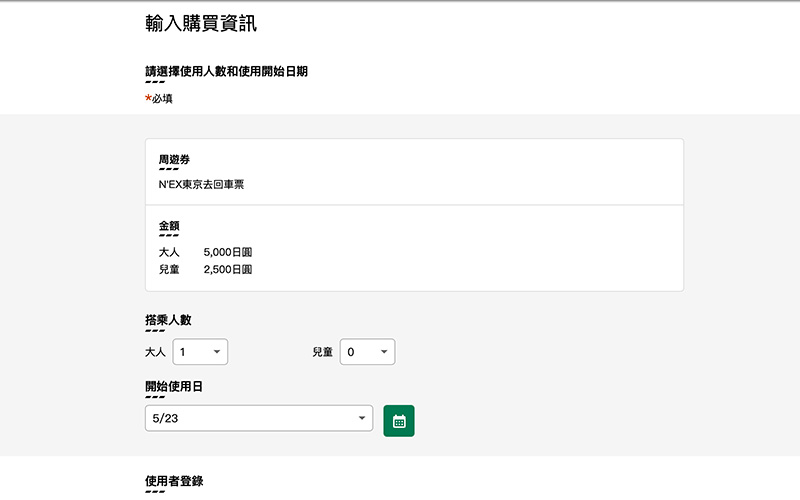Viewport: 800px width, 500px height.
Task: Click the arrow on the 大人 dropdown
Action: coord(217,352)
